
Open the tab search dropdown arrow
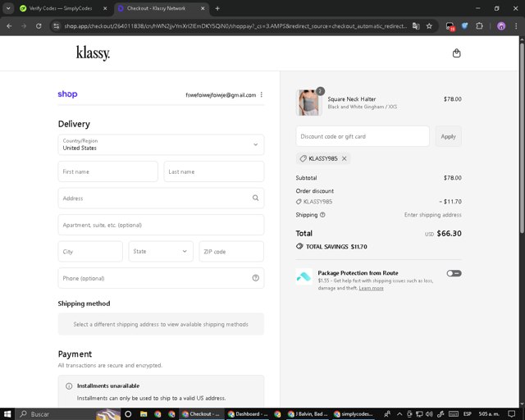8,8
